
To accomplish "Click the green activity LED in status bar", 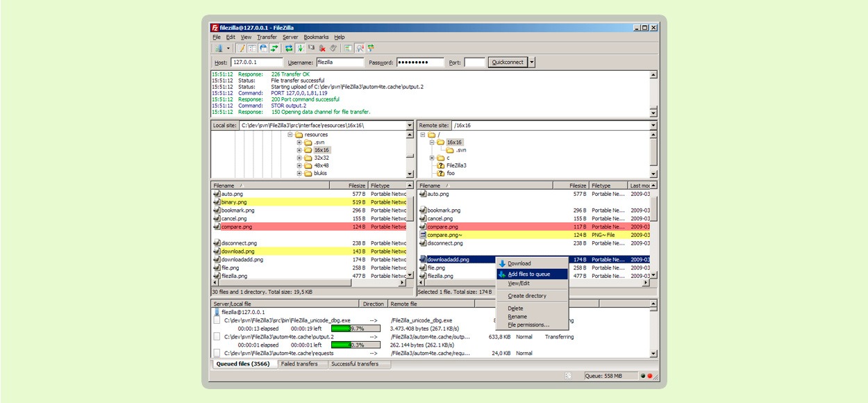I will [x=644, y=376].
